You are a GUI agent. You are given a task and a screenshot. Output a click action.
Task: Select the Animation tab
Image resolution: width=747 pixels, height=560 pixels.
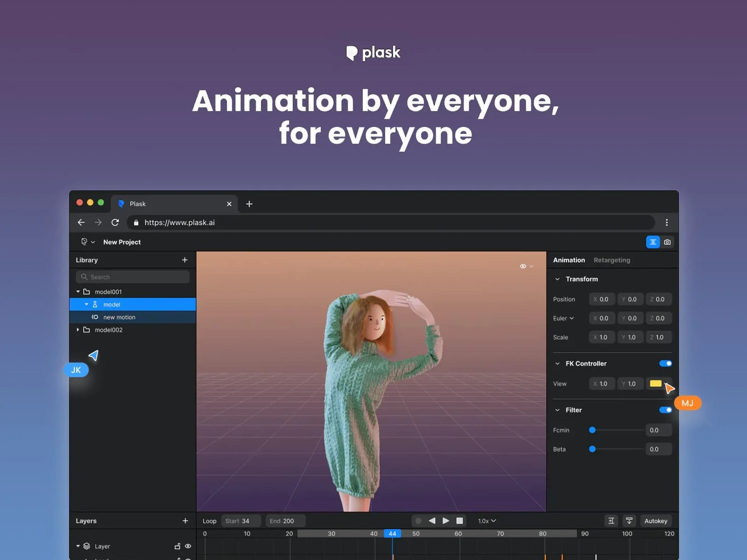point(569,260)
